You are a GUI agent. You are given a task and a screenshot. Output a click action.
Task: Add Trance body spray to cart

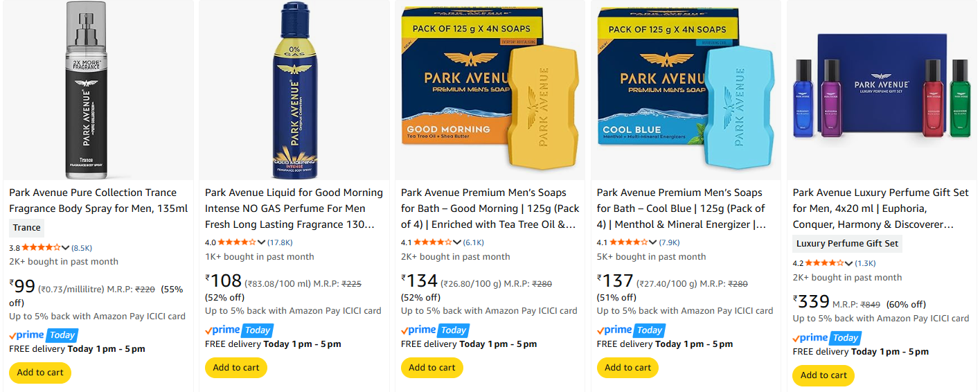click(x=40, y=373)
